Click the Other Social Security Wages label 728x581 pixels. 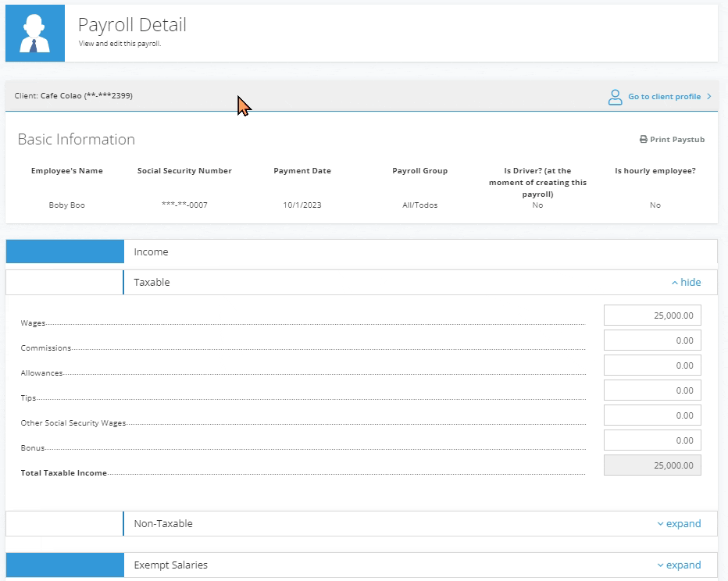73,422
